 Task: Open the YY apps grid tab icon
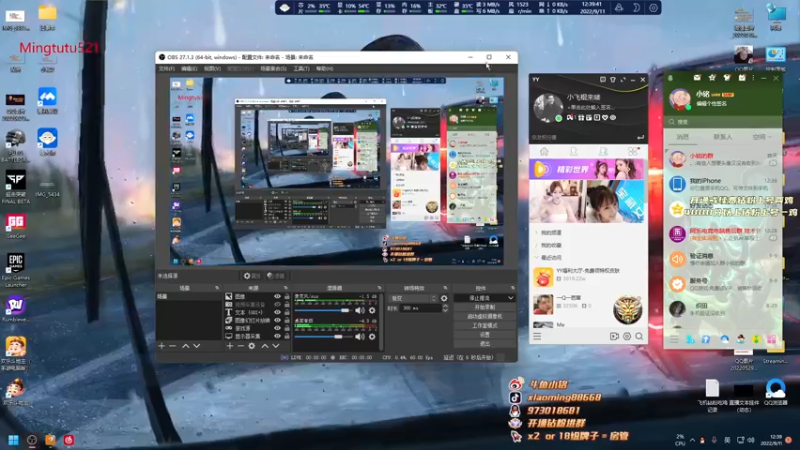(x=633, y=152)
